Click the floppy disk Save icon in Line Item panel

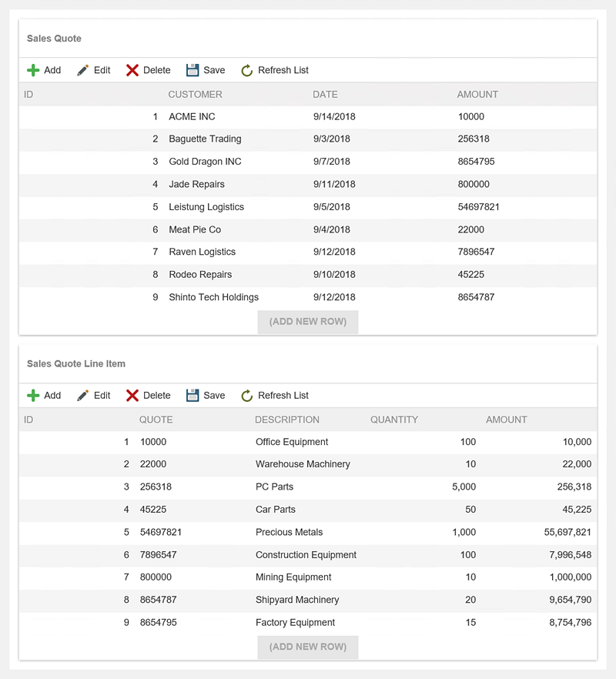(x=192, y=396)
